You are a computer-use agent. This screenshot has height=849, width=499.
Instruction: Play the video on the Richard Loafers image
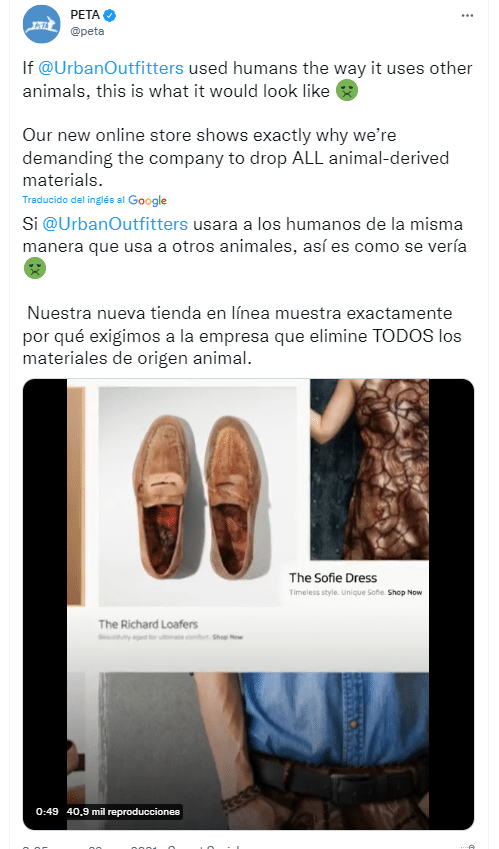198,497
